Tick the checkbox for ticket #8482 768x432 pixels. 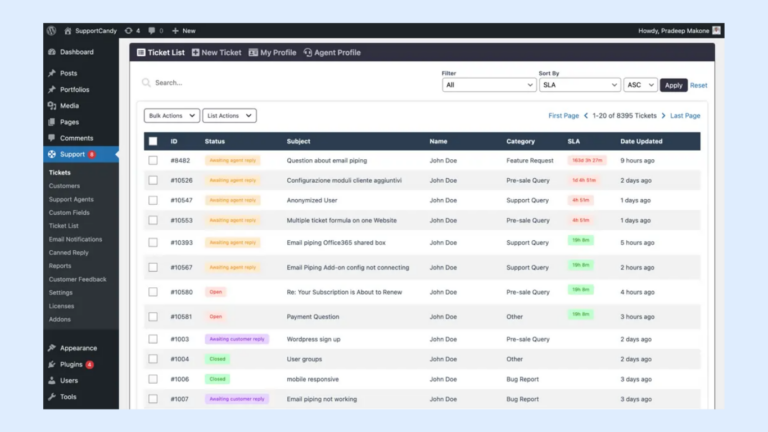click(x=153, y=160)
